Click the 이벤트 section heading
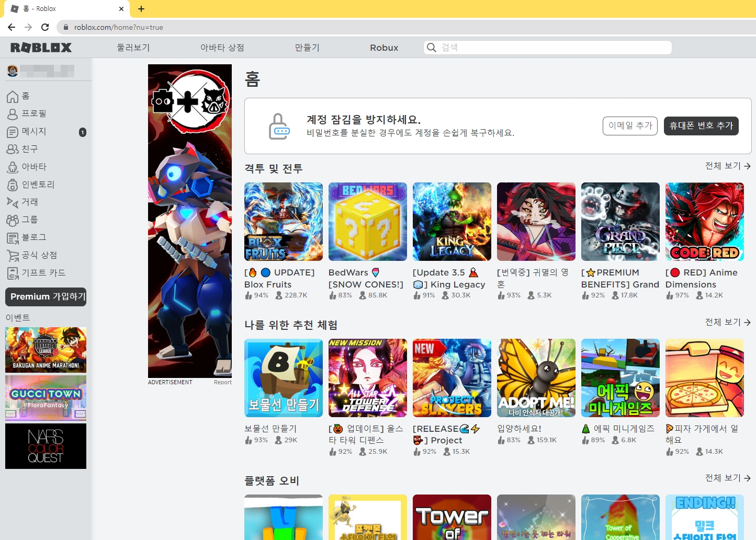 pyautogui.click(x=18, y=318)
